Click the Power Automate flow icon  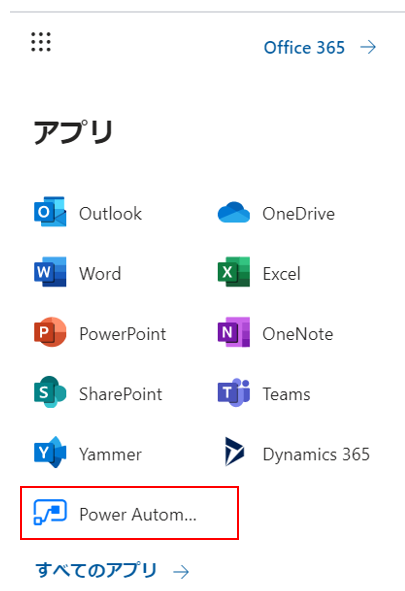pyautogui.click(x=50, y=512)
